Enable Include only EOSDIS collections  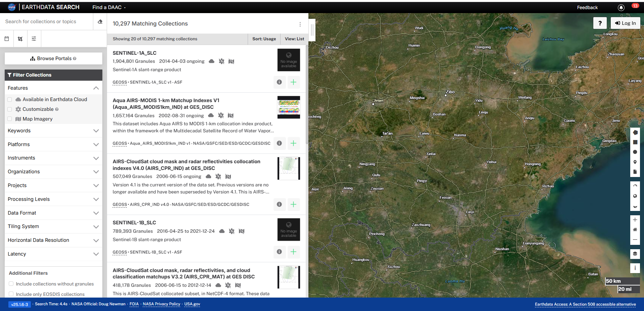click(x=11, y=294)
